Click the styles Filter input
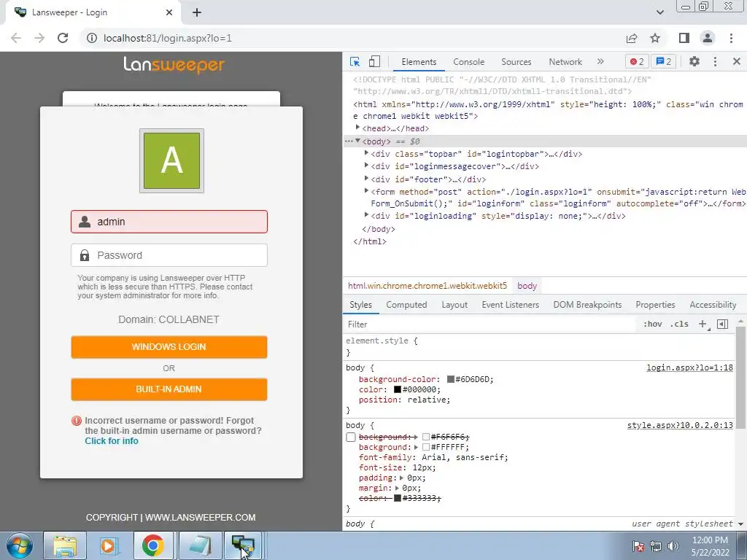Screen dimensions: 747x560 [x=491, y=324]
